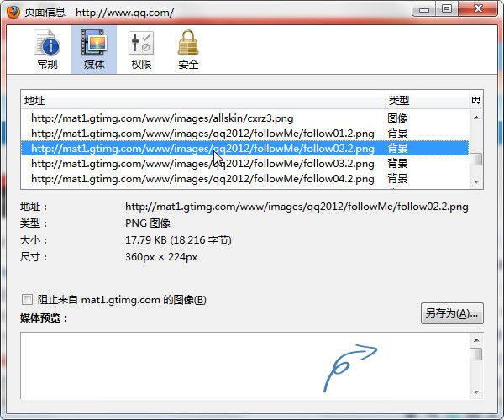Select the follow03.2.png list entry
This screenshot has width=504, height=420.
(244, 163)
